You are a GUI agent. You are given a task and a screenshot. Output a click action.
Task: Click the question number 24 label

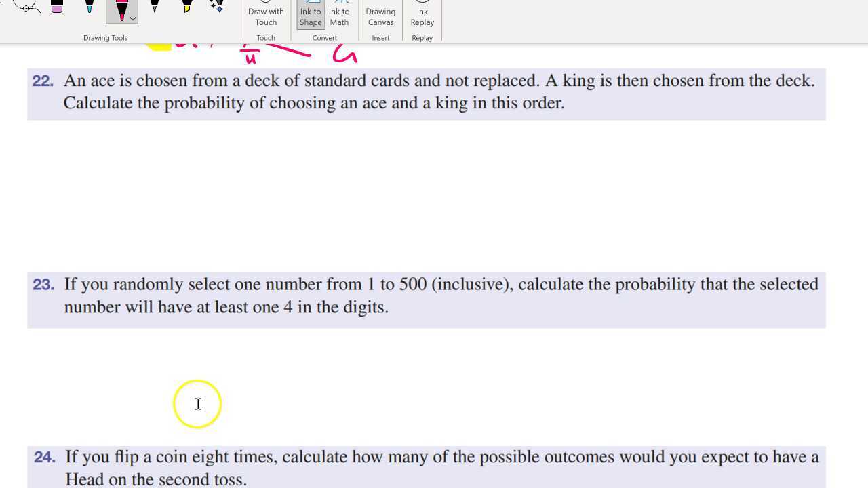(x=45, y=457)
